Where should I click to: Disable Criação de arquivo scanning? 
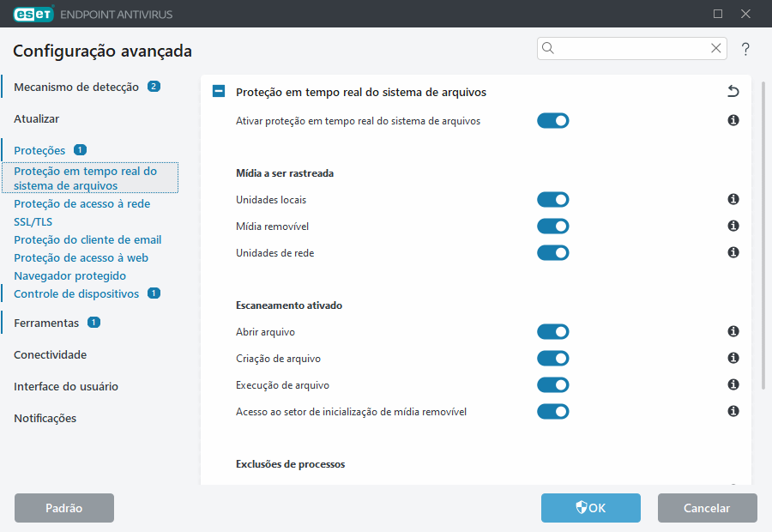coord(553,358)
